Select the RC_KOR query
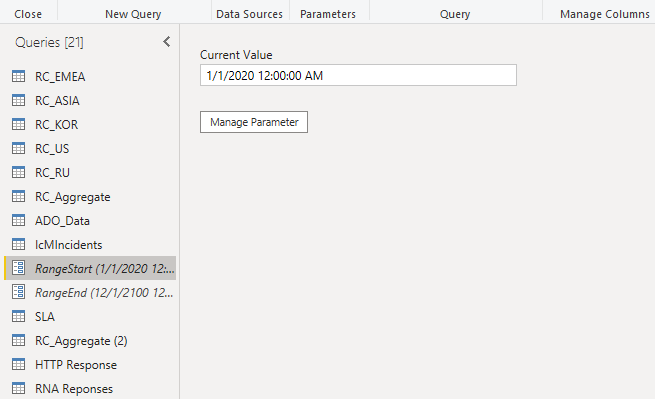 tap(56, 125)
